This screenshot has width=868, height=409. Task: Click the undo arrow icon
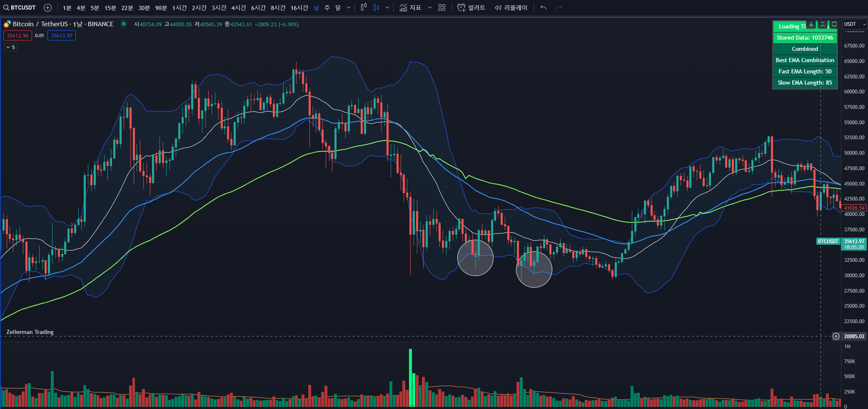click(x=543, y=8)
